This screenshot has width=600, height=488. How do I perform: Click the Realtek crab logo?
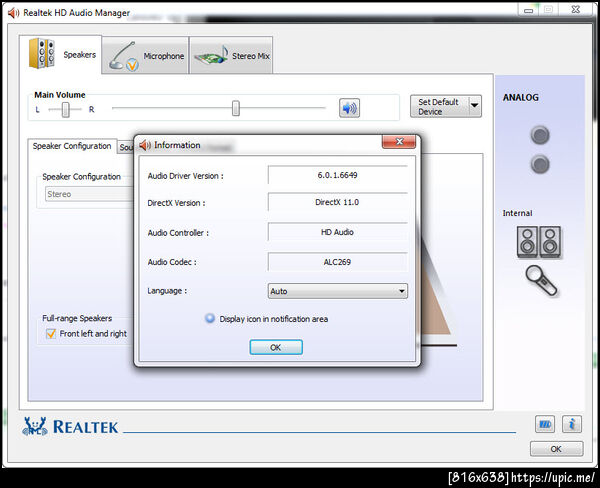click(35, 426)
